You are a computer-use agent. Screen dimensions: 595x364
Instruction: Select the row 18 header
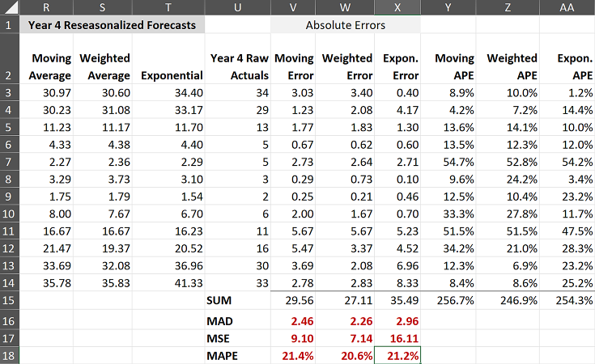pos(9,355)
